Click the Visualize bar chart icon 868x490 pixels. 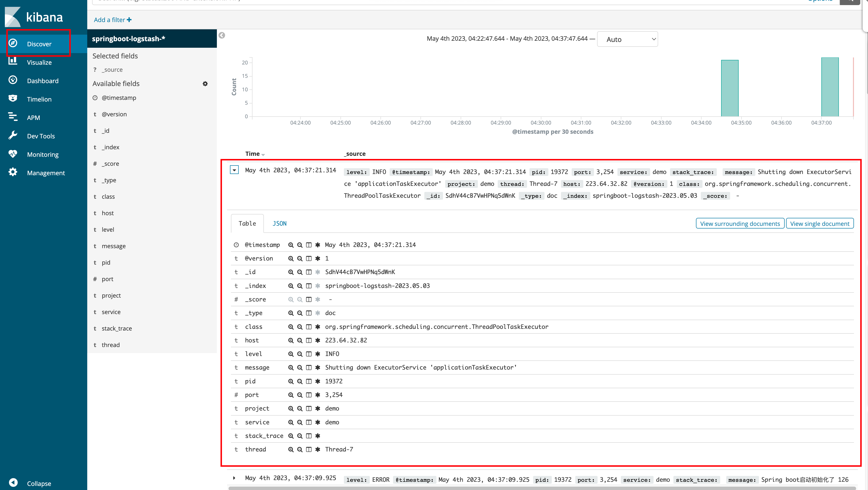(13, 61)
